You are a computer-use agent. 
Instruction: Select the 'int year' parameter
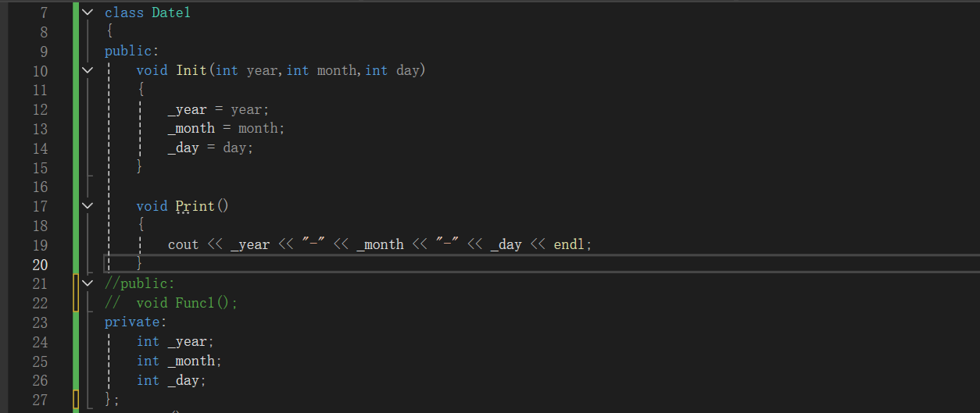tap(246, 70)
